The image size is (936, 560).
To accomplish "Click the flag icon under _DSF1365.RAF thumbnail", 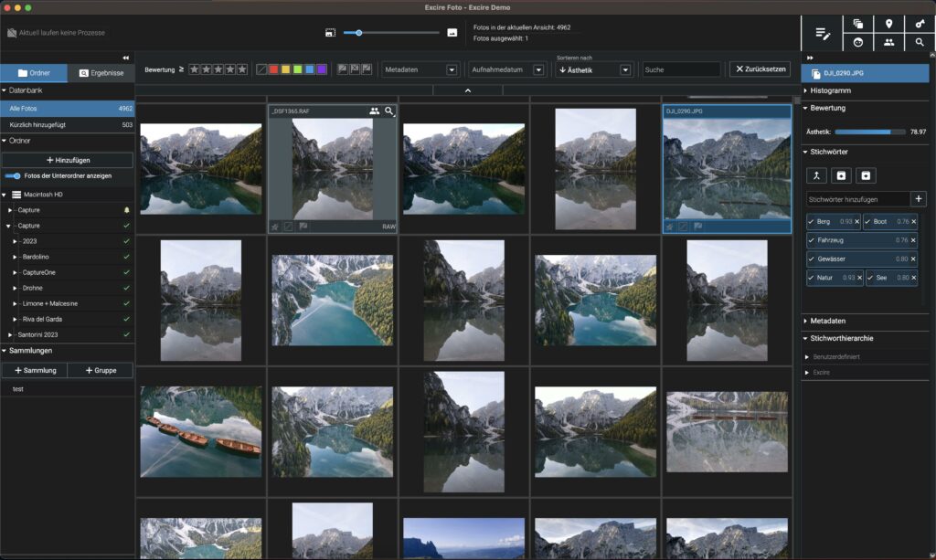I will 303,227.
